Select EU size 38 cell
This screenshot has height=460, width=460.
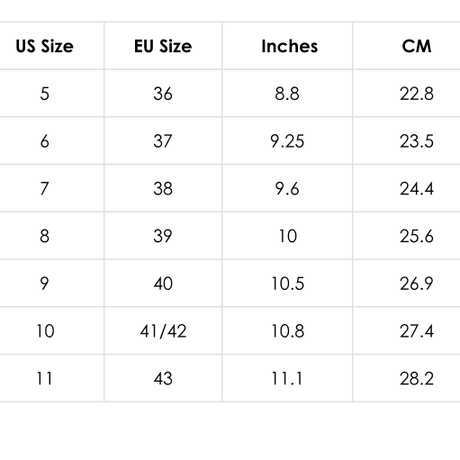click(163, 188)
